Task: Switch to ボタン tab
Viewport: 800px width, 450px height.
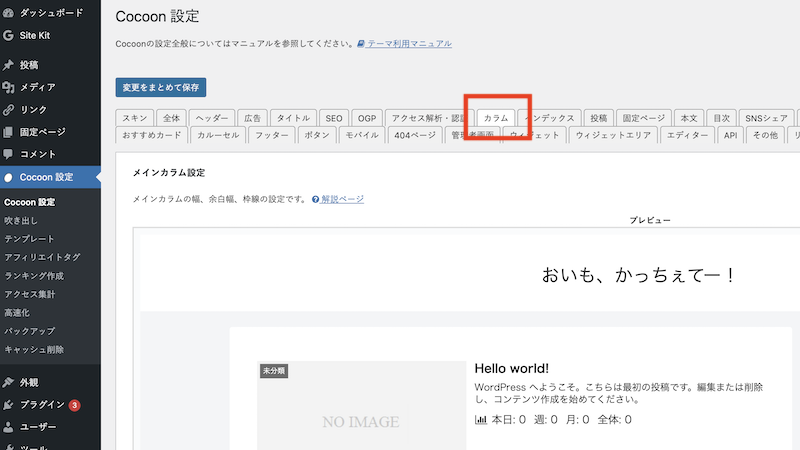Action: click(x=317, y=135)
